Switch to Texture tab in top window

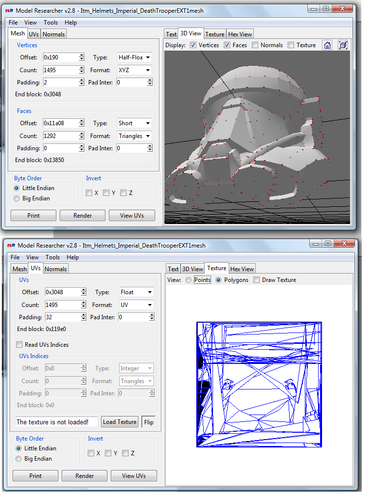[215, 34]
